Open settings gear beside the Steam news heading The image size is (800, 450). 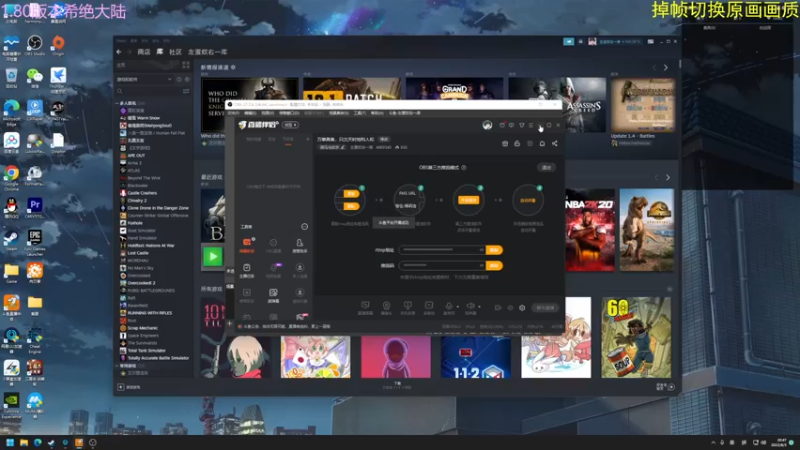[233, 67]
